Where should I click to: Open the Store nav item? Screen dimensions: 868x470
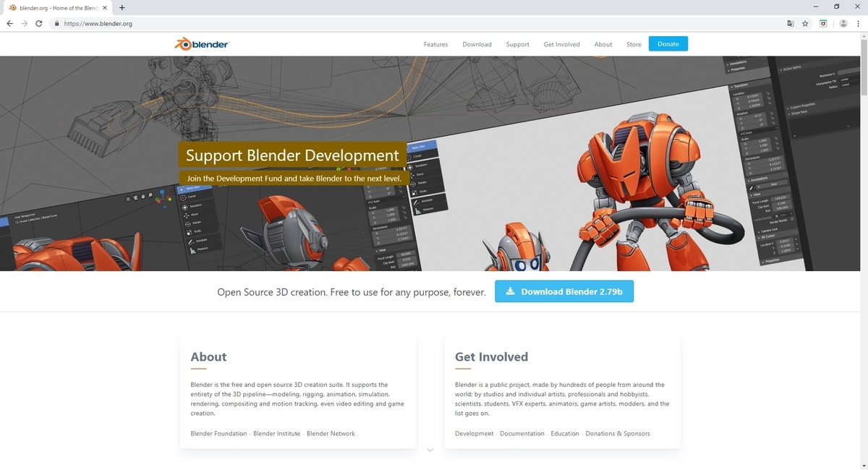coord(634,44)
